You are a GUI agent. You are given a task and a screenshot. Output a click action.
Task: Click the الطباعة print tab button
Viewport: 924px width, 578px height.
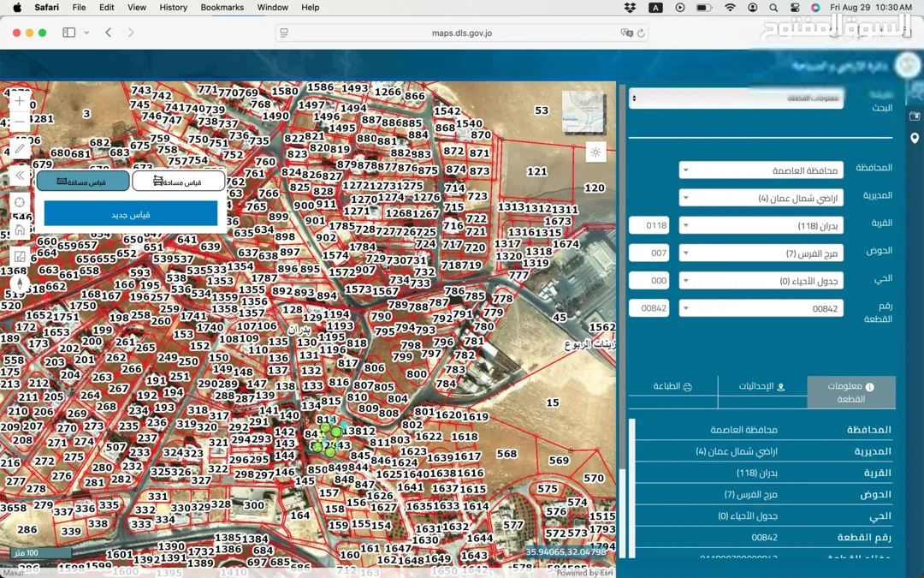click(672, 387)
